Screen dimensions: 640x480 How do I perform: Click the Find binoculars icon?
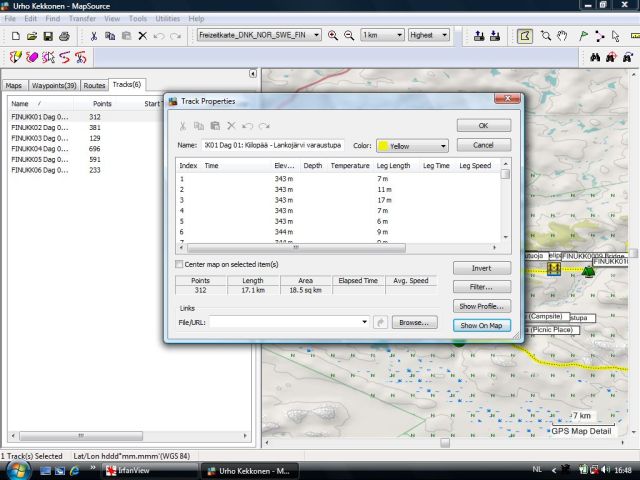[594, 57]
